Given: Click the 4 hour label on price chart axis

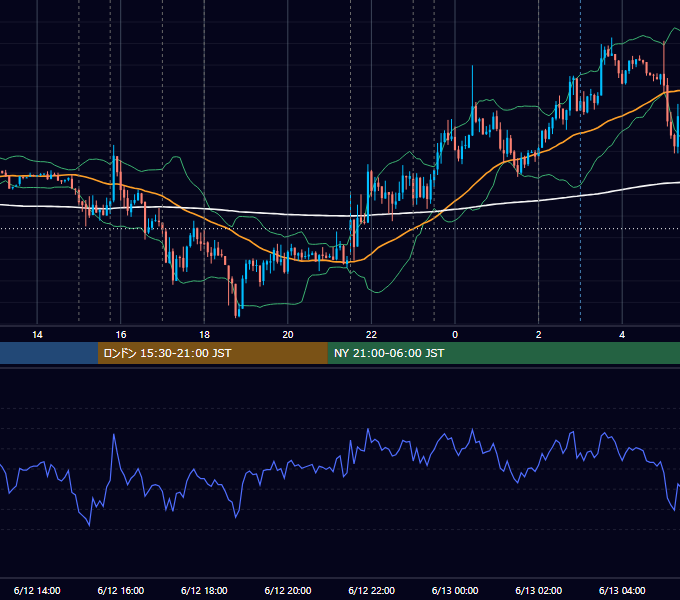Looking at the screenshot, I should (x=622, y=335).
